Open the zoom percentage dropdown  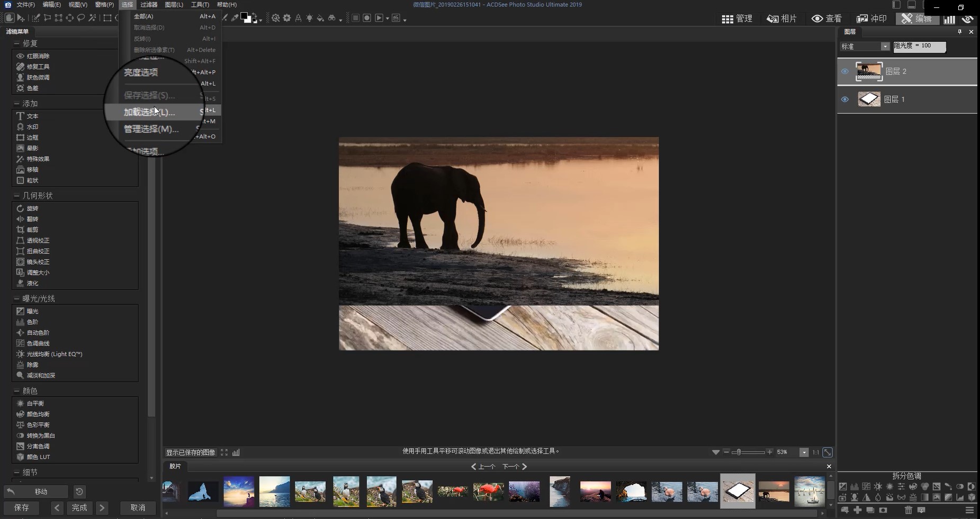click(804, 452)
